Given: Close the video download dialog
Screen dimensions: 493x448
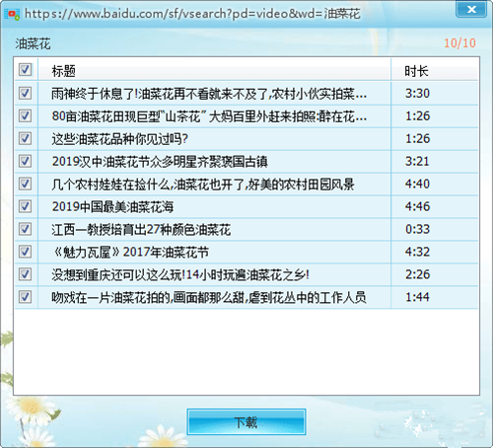Looking at the screenshot, I should point(471,9).
